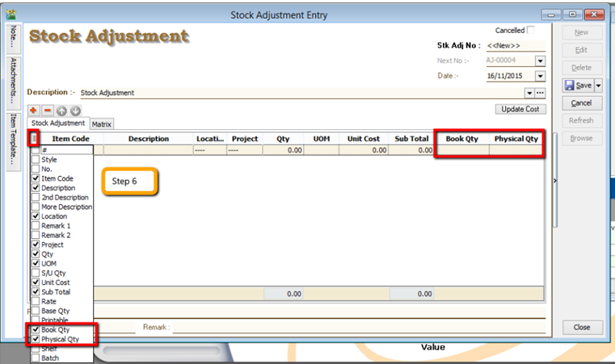Open the Date dropdown calendar
This screenshot has width=615, height=364.
click(540, 76)
